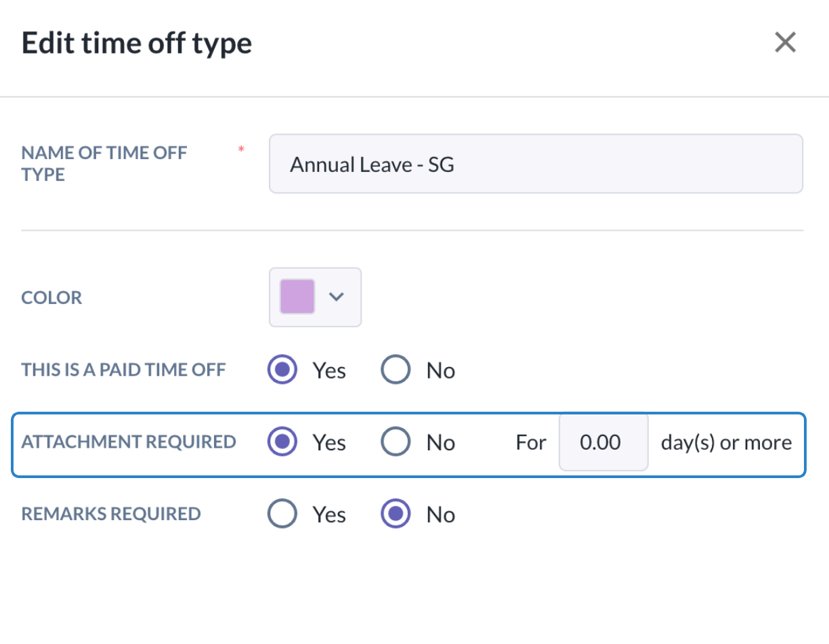Image resolution: width=829 pixels, height=644 pixels.
Task: Click the 'Name of time off type' label
Action: [104, 163]
